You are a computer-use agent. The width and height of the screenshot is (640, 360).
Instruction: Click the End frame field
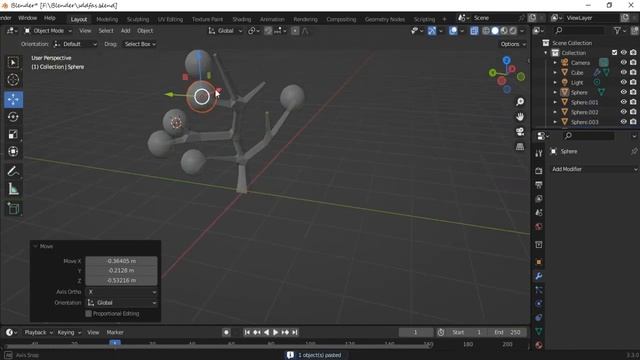(507, 332)
